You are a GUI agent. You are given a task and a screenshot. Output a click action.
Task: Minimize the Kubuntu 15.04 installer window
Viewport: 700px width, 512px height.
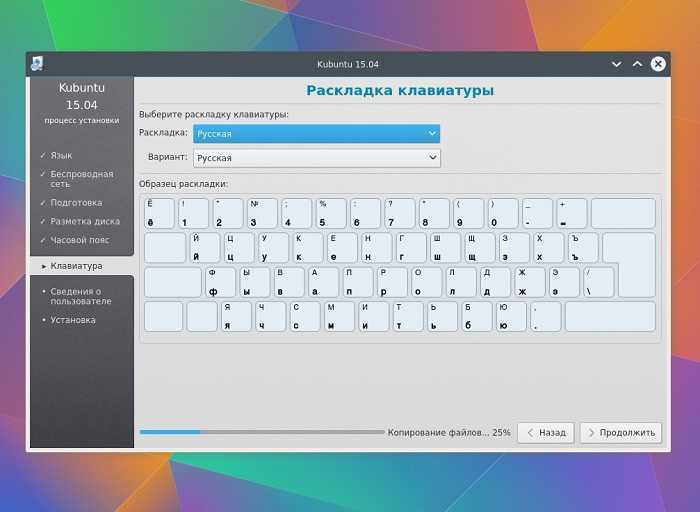pos(617,64)
